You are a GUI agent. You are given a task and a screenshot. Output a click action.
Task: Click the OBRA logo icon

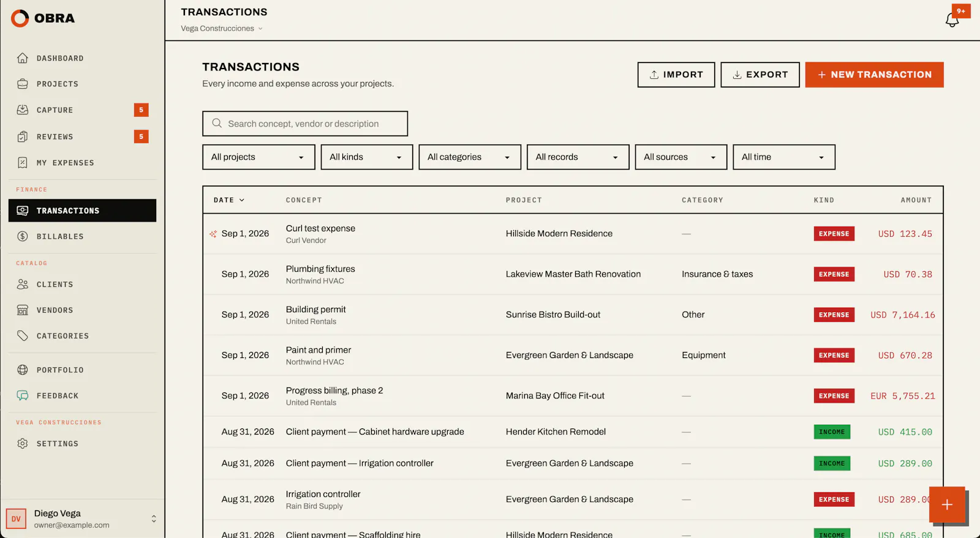point(20,18)
